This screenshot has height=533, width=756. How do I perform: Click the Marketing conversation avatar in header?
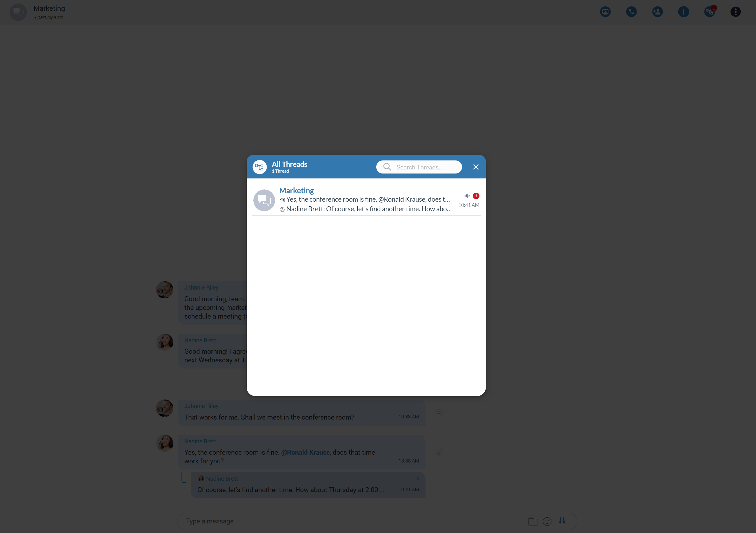[x=18, y=12]
